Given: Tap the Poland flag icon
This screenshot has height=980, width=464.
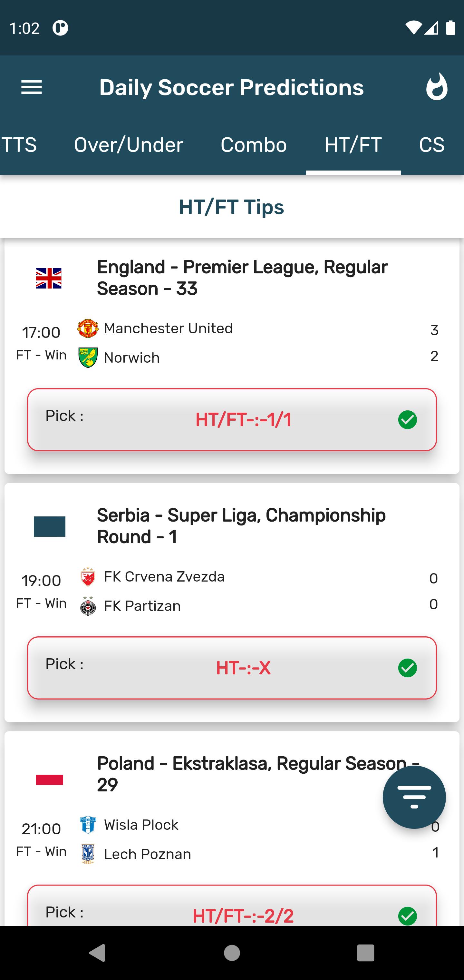Looking at the screenshot, I should [x=49, y=780].
